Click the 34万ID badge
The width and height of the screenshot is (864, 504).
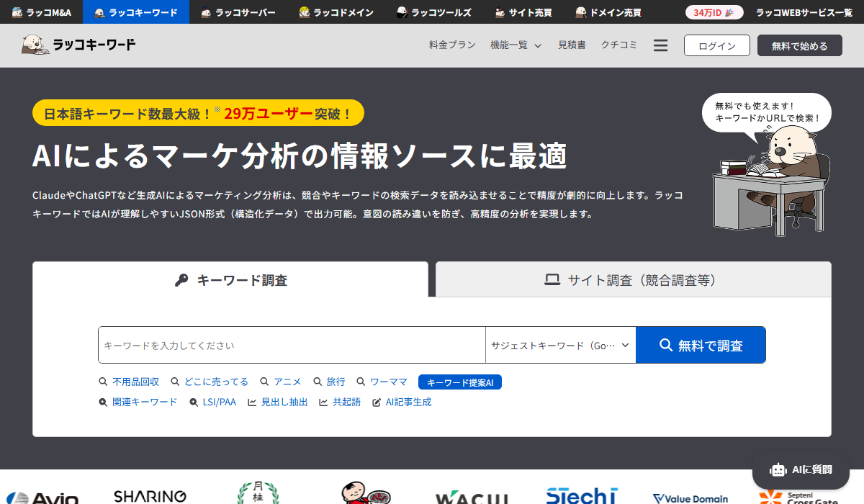click(712, 12)
